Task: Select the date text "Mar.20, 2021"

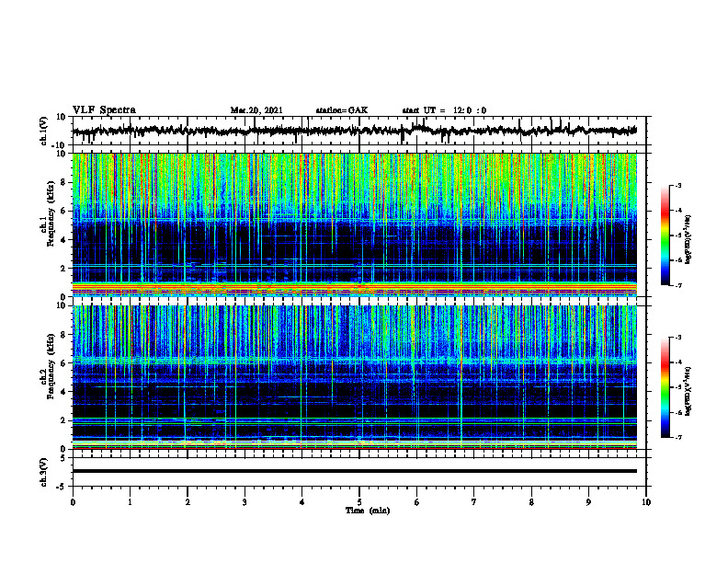Action: click(256, 110)
